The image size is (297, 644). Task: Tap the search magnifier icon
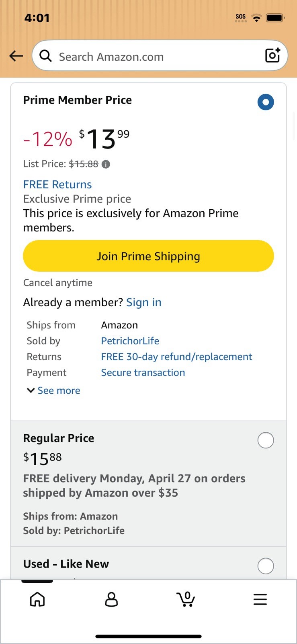pyautogui.click(x=45, y=56)
